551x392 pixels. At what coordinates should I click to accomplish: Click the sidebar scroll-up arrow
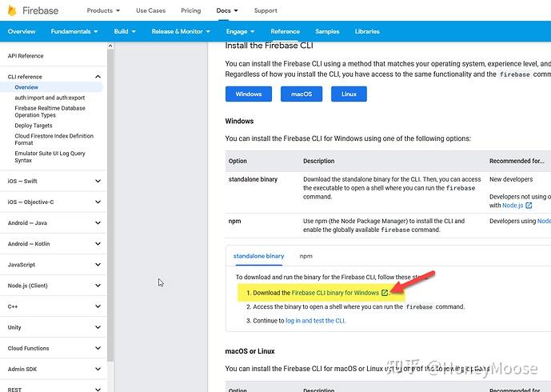tap(110, 46)
